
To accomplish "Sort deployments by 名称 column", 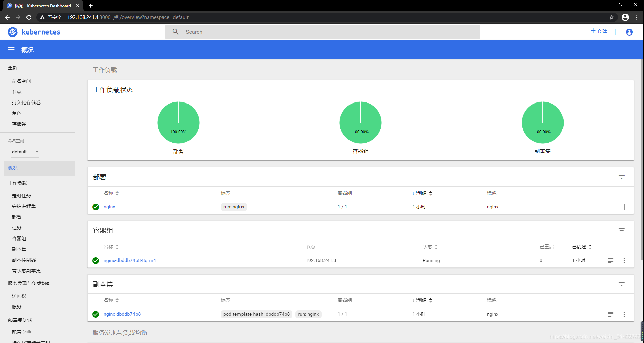I will click(x=111, y=193).
